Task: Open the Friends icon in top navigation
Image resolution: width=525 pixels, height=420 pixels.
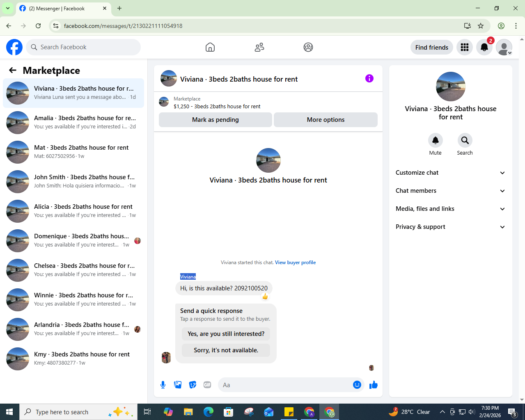Action: coord(259,47)
